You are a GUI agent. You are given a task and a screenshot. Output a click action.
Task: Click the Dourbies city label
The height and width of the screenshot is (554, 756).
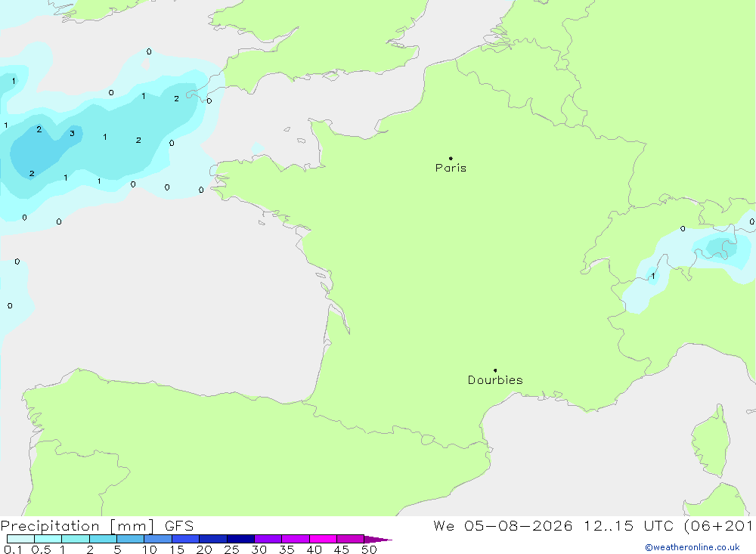(x=495, y=380)
